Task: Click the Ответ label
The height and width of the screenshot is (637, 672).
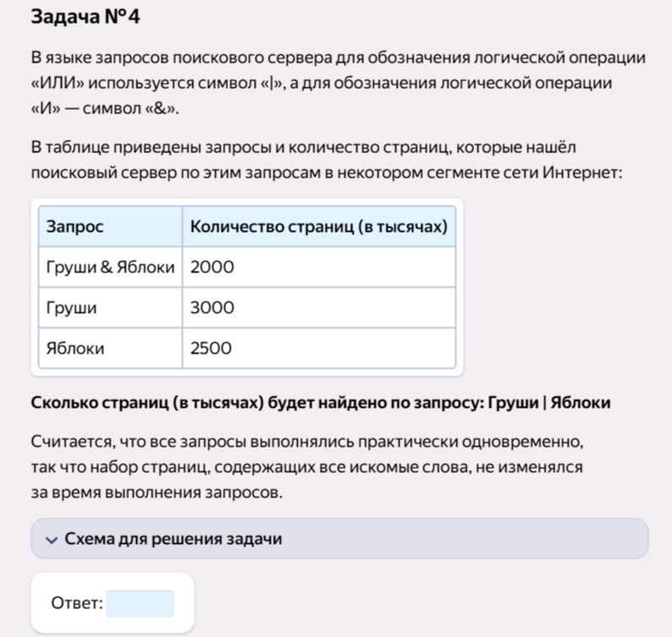Action: (x=77, y=603)
